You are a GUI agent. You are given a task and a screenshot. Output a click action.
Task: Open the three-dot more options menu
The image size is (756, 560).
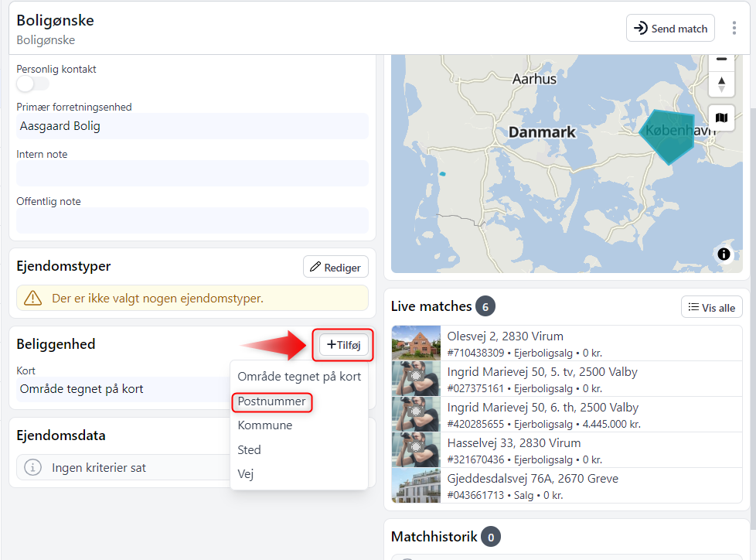click(x=734, y=28)
